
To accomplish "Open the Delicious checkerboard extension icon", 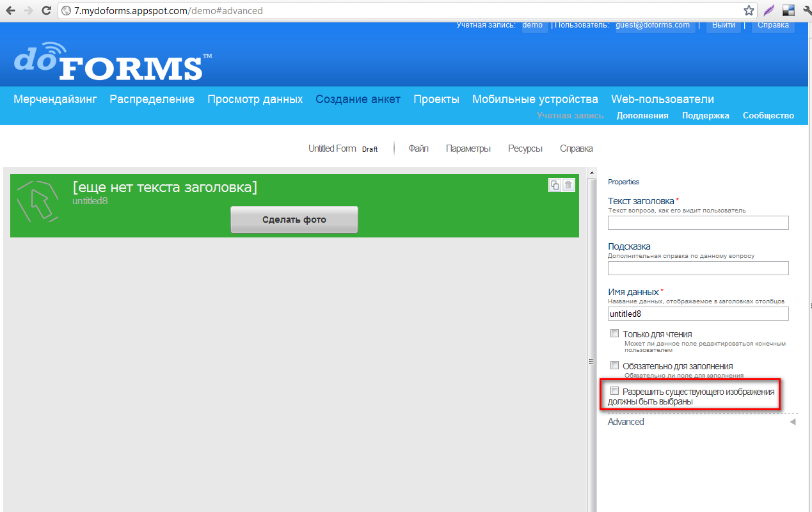I will 788,10.
